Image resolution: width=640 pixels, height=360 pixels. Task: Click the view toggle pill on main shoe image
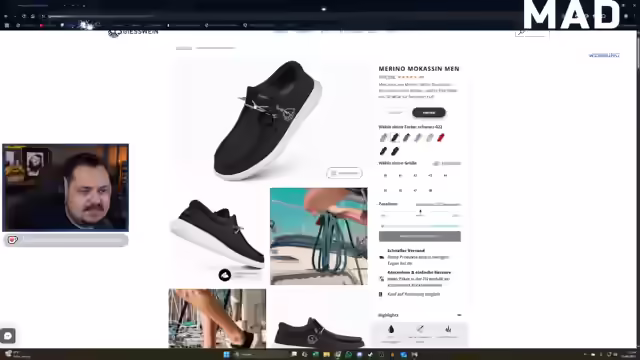344,173
